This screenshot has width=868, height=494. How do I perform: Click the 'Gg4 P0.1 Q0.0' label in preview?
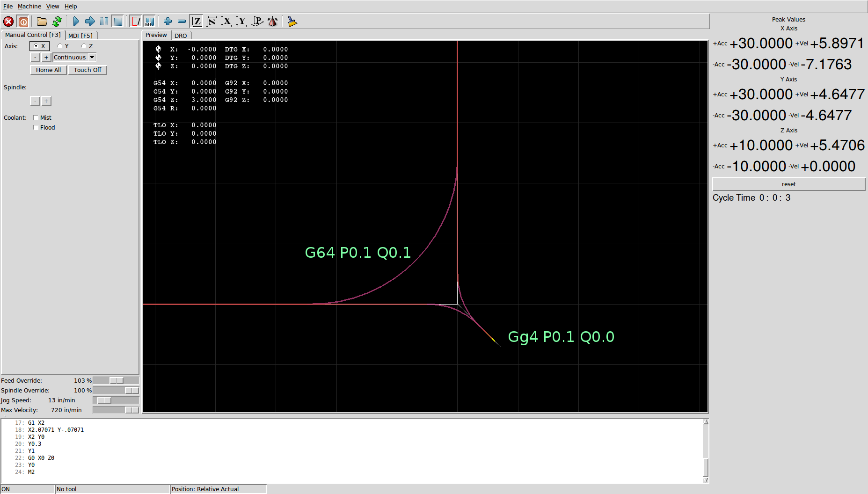[561, 337]
